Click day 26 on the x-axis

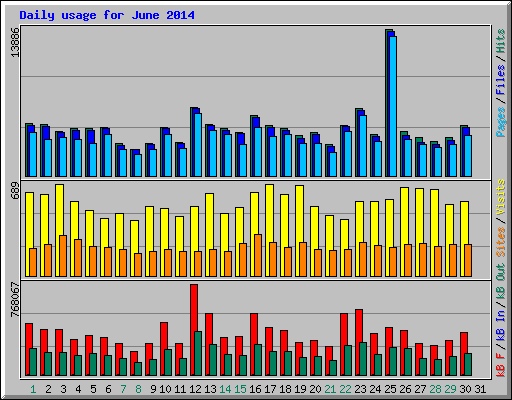point(405,389)
